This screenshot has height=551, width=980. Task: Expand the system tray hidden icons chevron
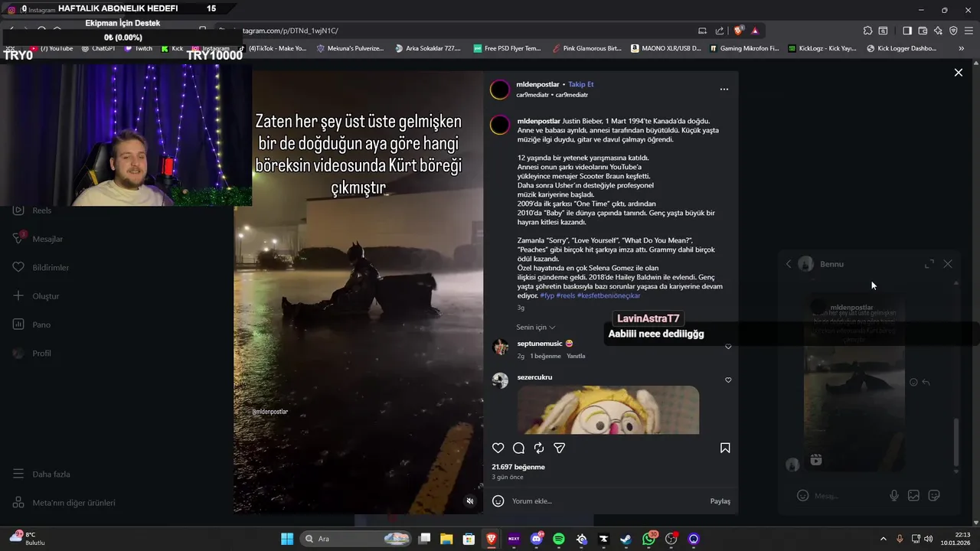pyautogui.click(x=883, y=539)
